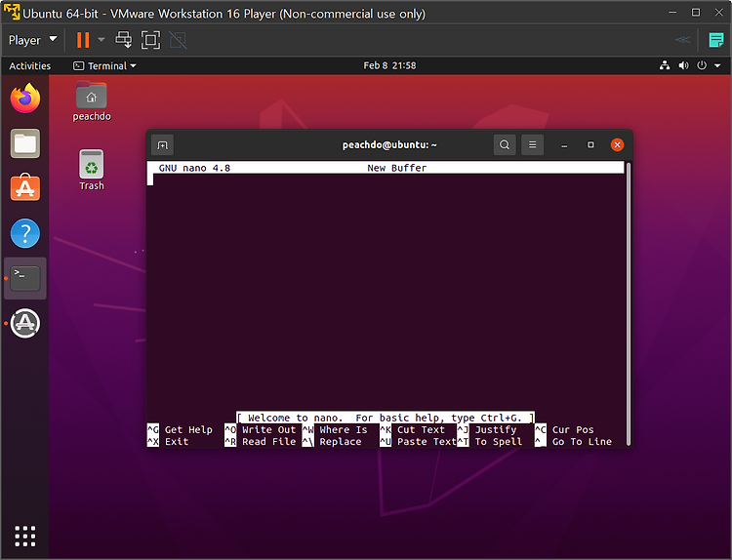The width and height of the screenshot is (732, 560).
Task: Click inside the nano editing area at the cursor
Action: pos(150,180)
